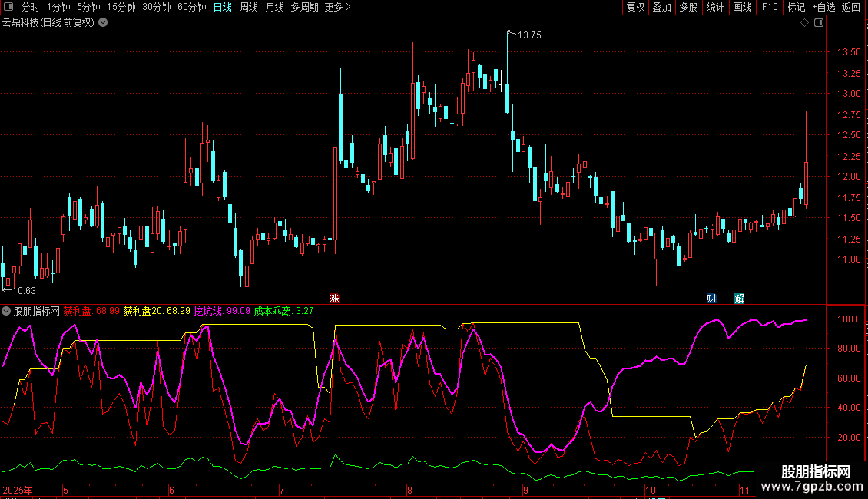Switch to the 日线 daily chart
Screen dimensions: 868x499
click(222, 7)
